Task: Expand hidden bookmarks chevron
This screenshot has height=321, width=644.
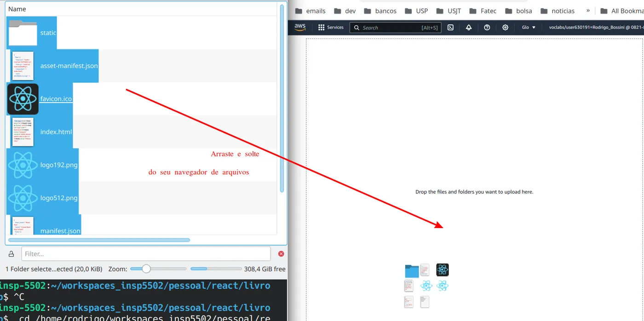Action: pyautogui.click(x=588, y=11)
